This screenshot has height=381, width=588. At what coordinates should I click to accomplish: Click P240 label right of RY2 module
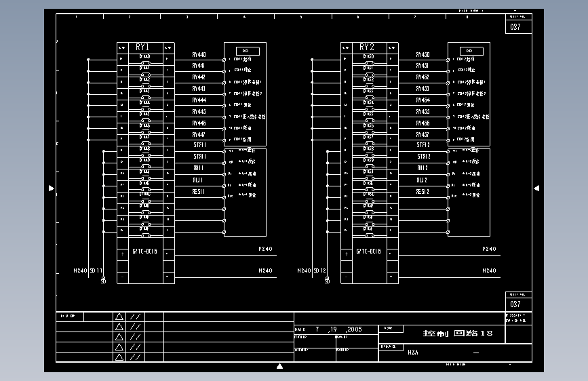tap(490, 249)
